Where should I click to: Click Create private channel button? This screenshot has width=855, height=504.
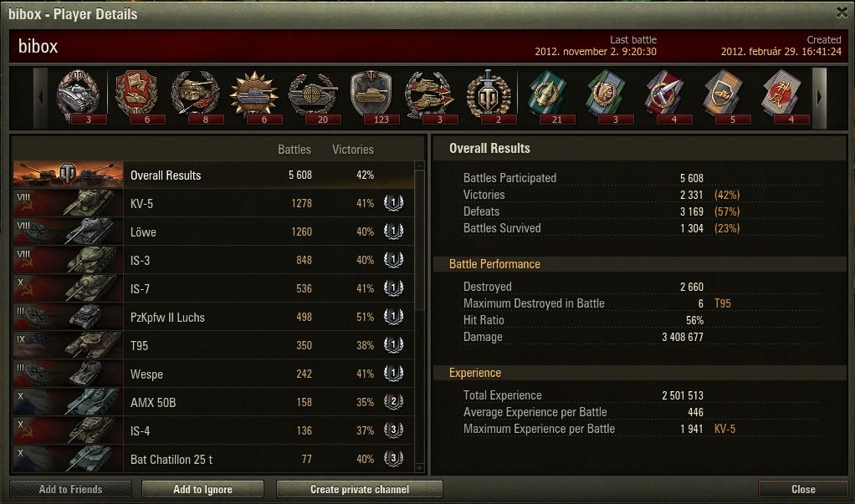coord(360,489)
